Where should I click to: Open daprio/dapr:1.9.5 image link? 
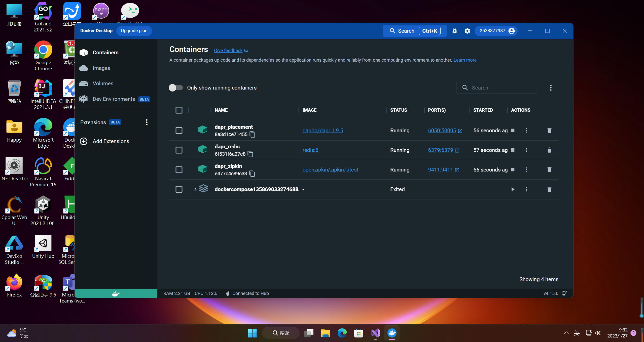click(x=323, y=130)
